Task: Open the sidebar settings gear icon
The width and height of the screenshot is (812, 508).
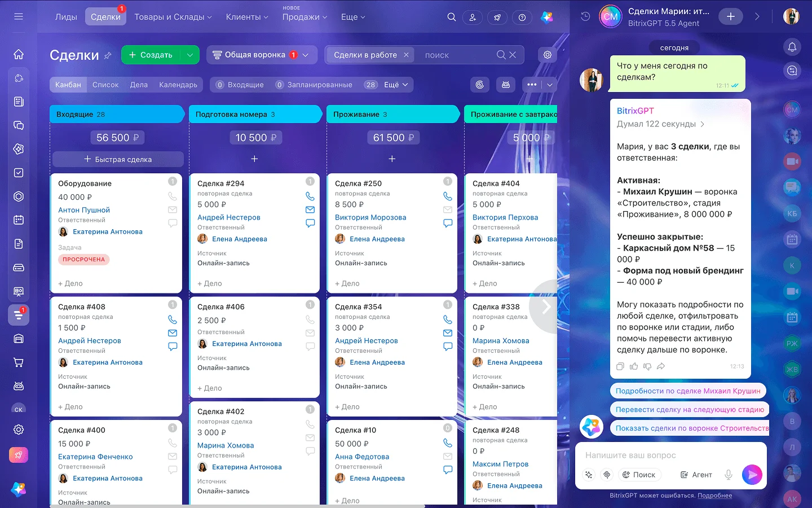Action: click(19, 430)
